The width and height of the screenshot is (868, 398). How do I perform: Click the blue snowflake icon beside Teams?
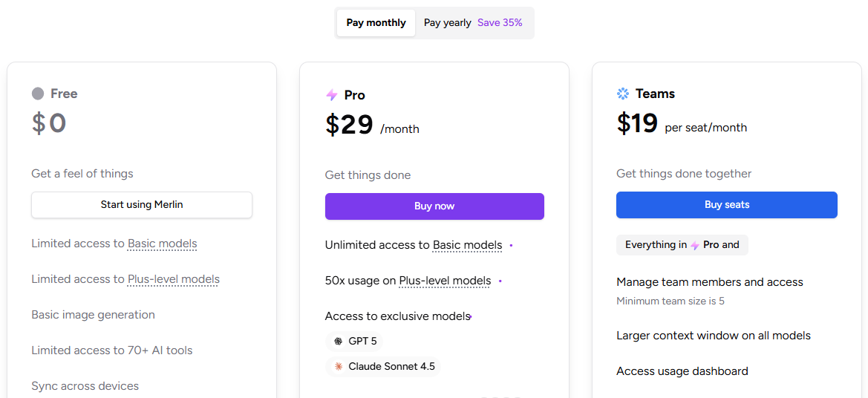[x=623, y=94]
